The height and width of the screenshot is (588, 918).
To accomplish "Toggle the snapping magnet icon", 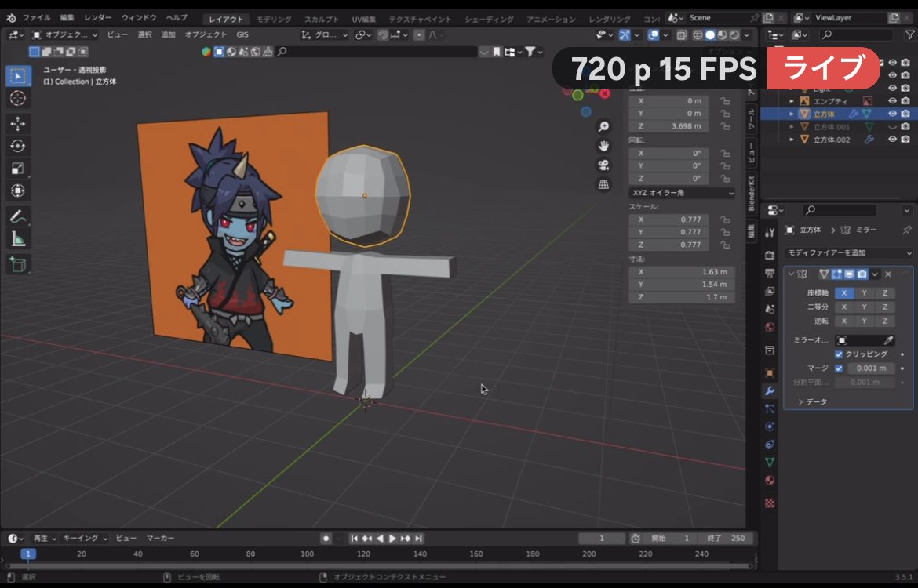I will pos(382,35).
